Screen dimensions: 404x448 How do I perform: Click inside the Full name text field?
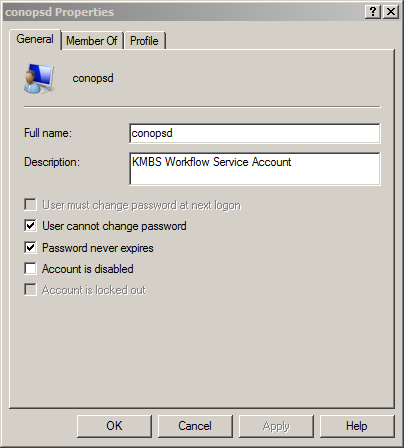pos(255,133)
